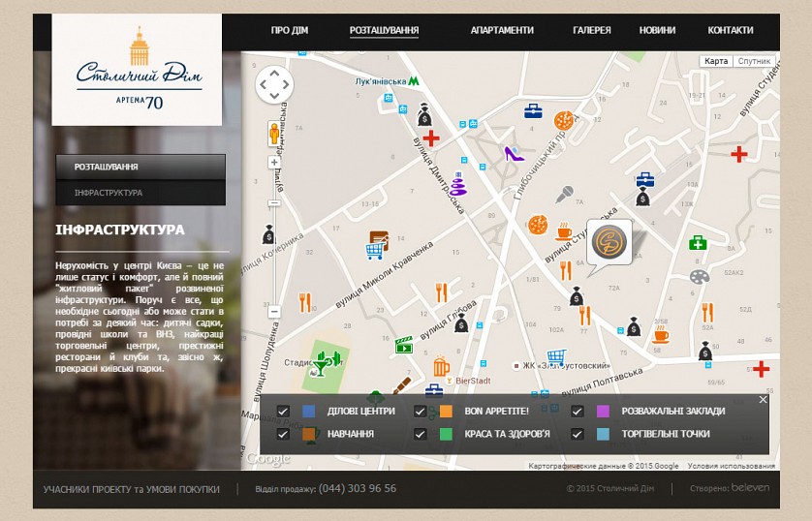Click the blue shopping cart marker near Миколи Кравченка
Image resolution: width=812 pixels, height=521 pixels.
tap(375, 251)
